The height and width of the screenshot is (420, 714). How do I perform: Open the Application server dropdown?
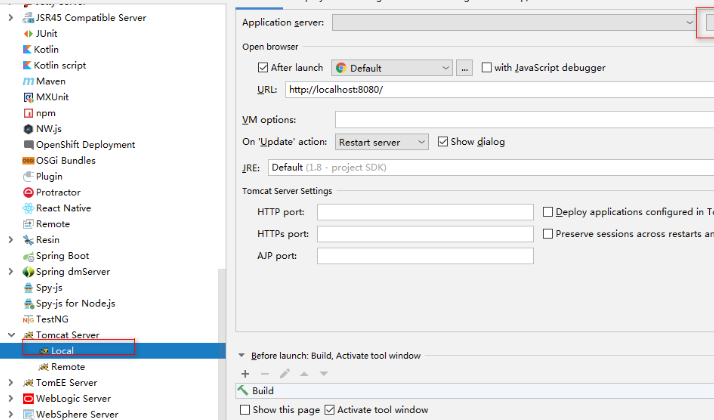pos(514,22)
